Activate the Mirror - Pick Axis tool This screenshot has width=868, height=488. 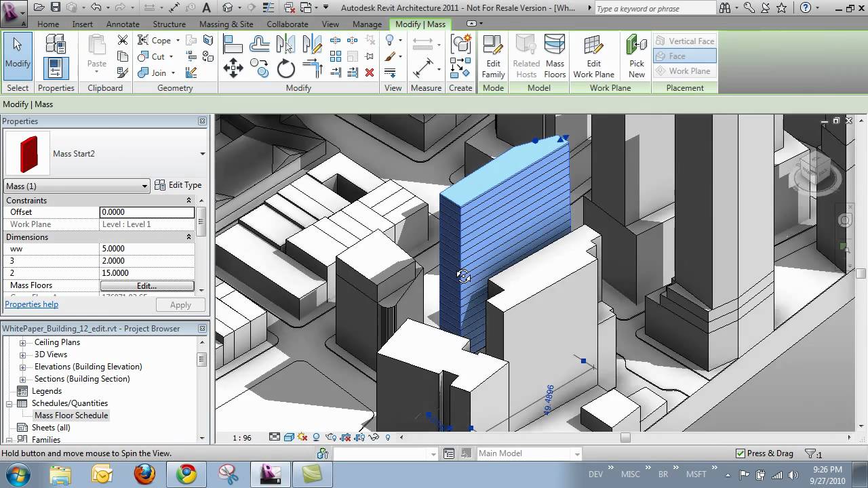pos(285,45)
